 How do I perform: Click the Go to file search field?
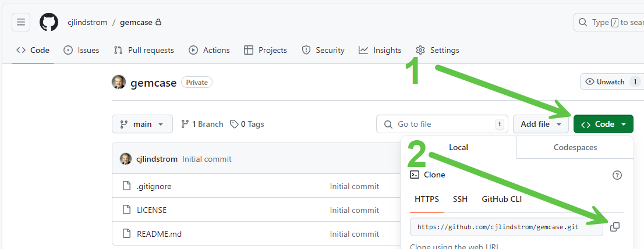point(442,124)
